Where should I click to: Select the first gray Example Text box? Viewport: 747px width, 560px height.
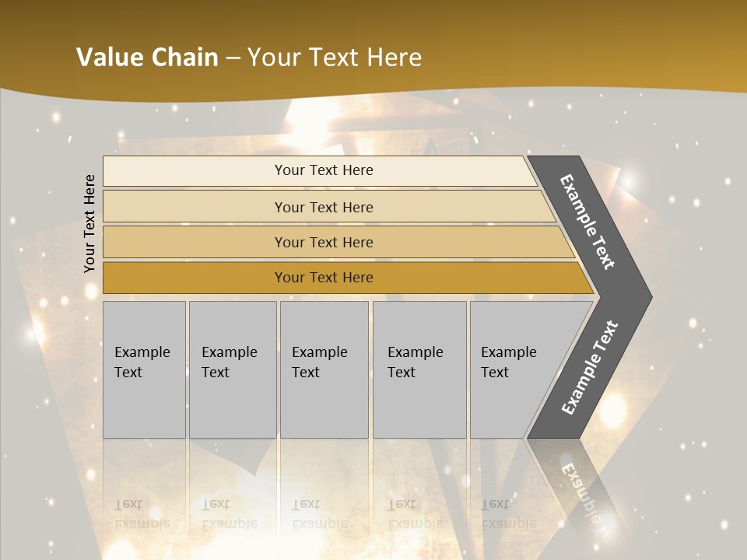(x=144, y=369)
